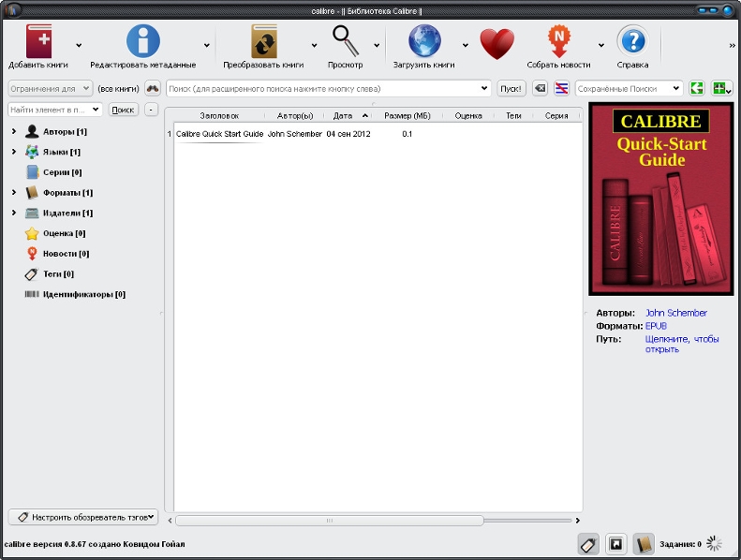Open Edit metadata via the info icon
The height and width of the screenshot is (560, 741).
[142, 41]
